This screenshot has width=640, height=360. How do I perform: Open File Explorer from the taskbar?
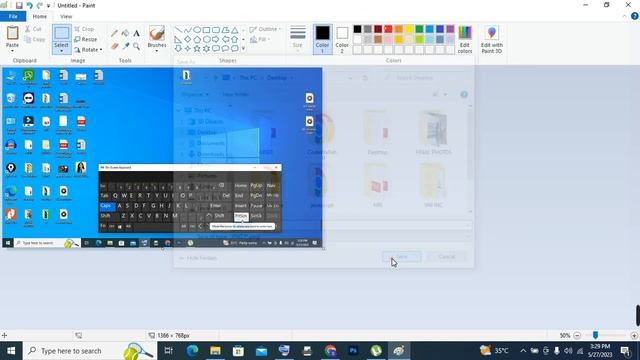coord(215,351)
